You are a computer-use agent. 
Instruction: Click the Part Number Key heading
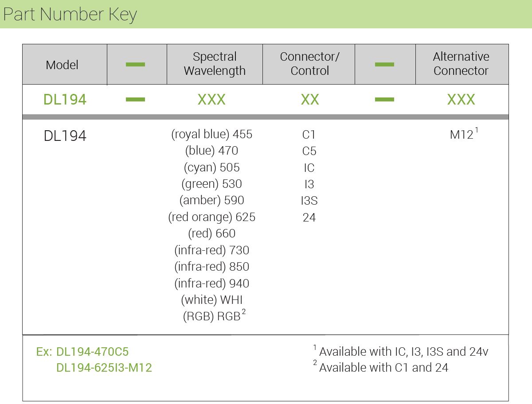[x=70, y=15]
